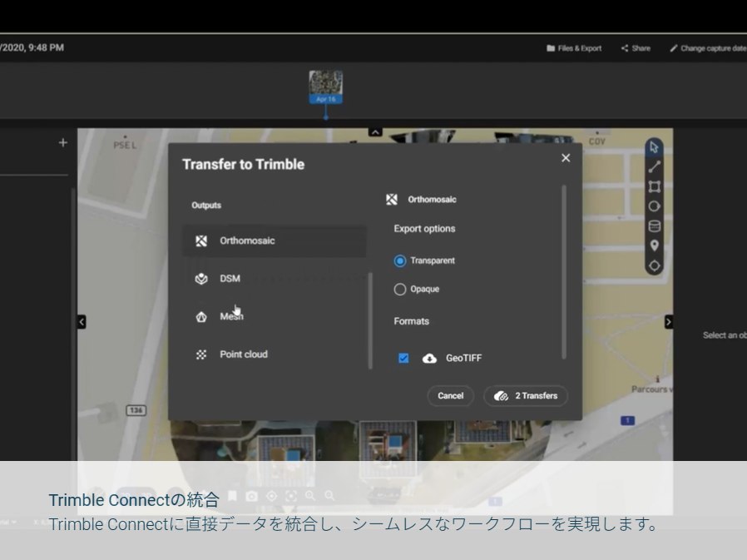Click the export options scrollbar in dialog
747x560 pixels.
point(564,272)
